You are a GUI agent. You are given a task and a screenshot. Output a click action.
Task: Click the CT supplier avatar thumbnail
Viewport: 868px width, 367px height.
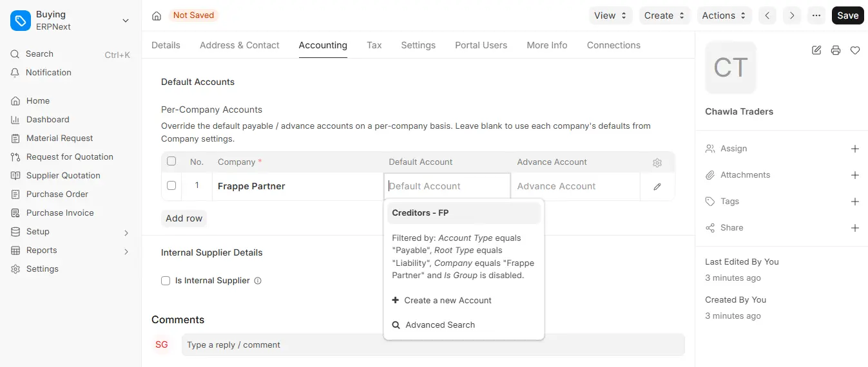point(731,68)
